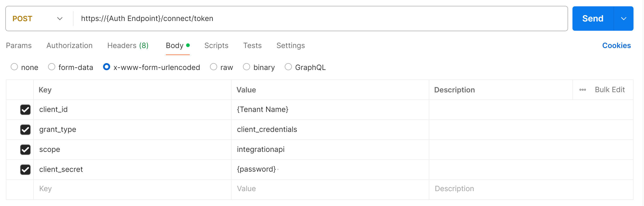Go to the Scripts tab

216,46
